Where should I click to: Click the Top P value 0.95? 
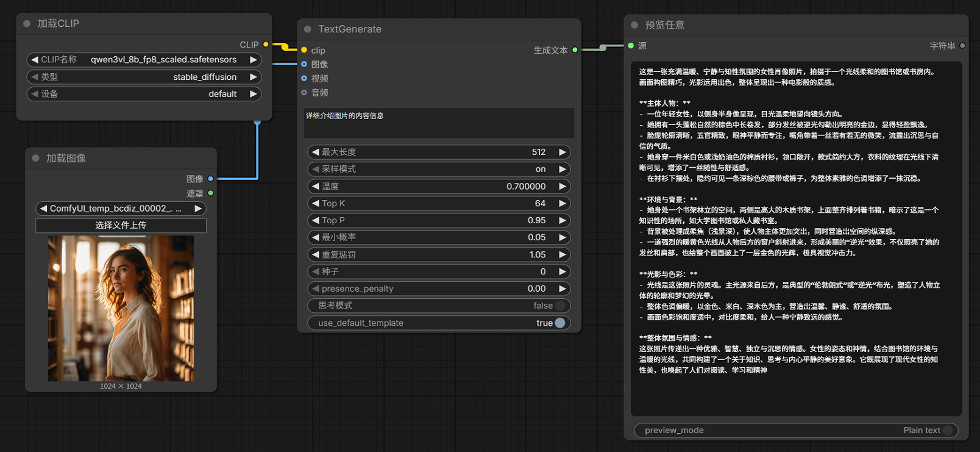(x=536, y=220)
